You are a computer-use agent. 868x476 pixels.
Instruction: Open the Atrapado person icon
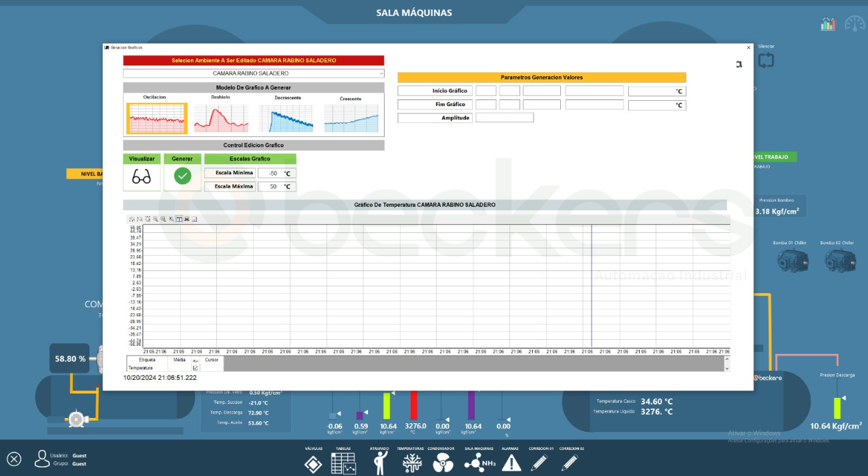(381, 462)
